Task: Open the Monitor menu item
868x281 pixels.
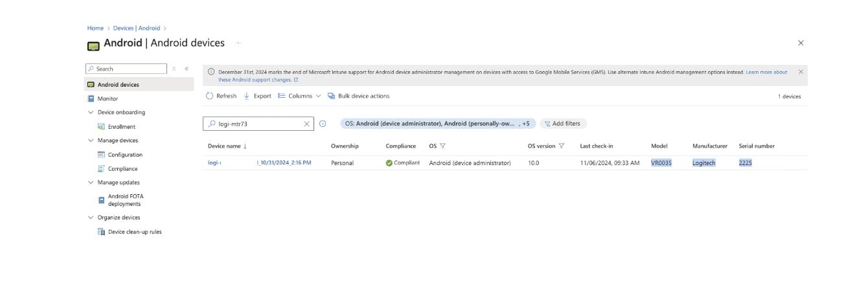Action: point(108,99)
